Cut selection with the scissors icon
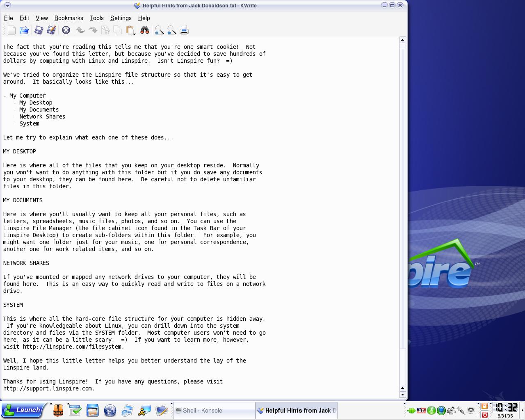This screenshot has height=420, width=525. [105, 30]
